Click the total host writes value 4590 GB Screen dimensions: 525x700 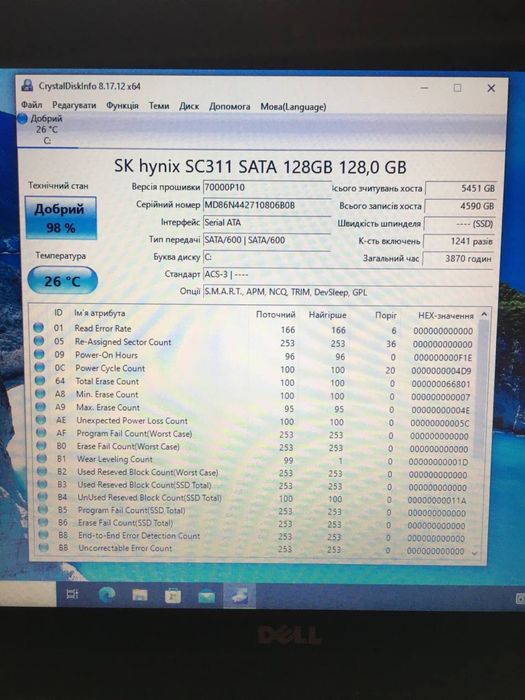pos(460,206)
